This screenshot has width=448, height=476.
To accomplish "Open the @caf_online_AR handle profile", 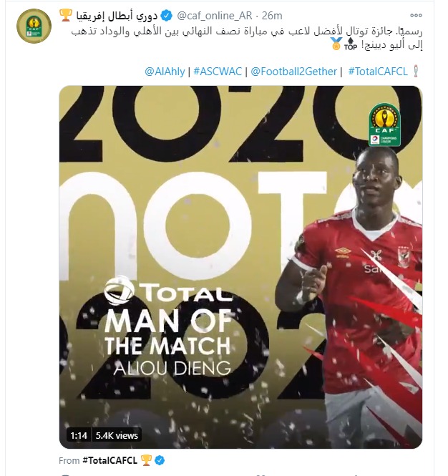I will click(214, 16).
